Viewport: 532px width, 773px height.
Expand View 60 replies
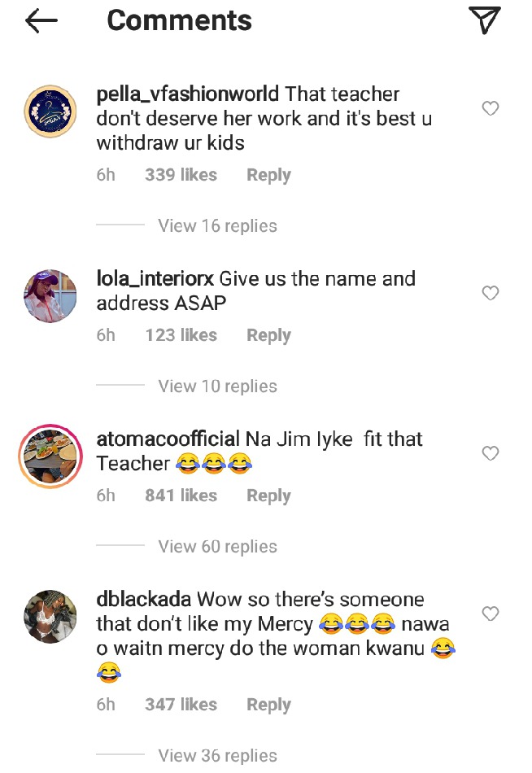[217, 546]
